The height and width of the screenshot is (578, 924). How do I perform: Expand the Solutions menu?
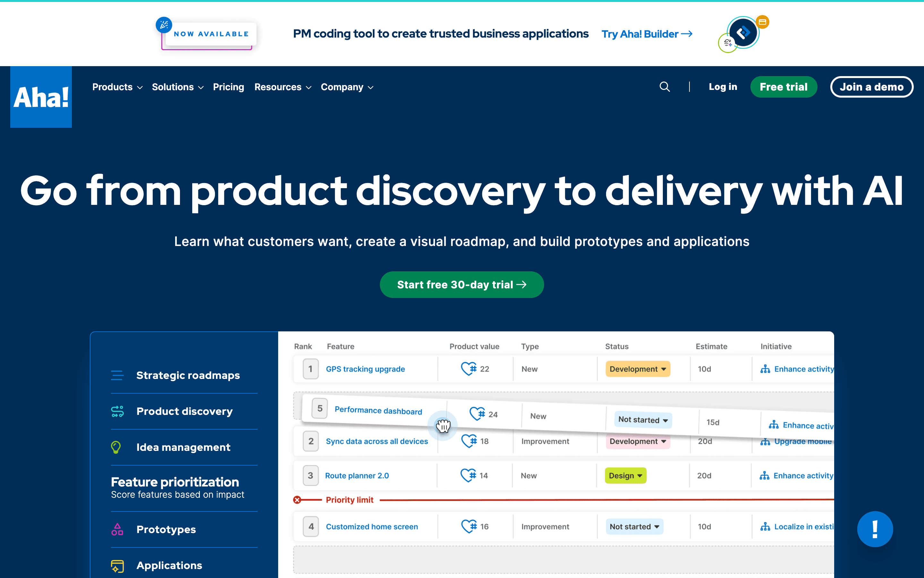point(177,87)
